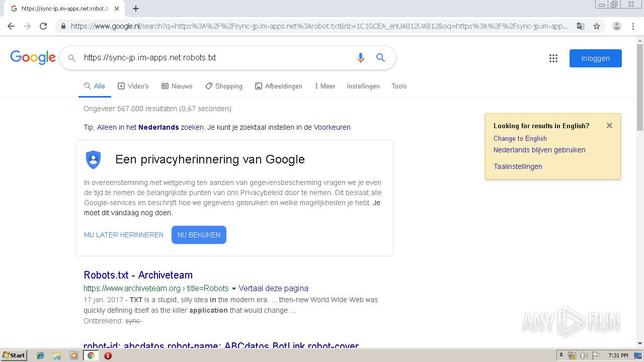
Task: Click the padlock site info icon
Action: (63, 26)
